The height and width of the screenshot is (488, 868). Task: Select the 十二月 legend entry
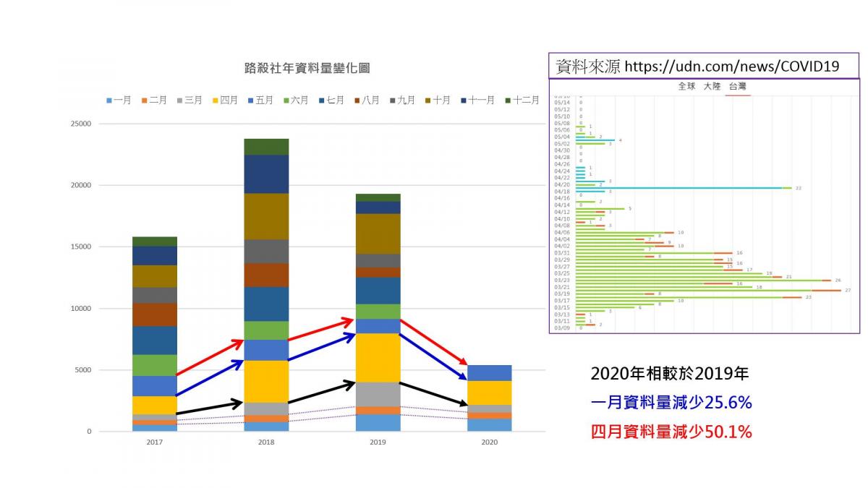click(522, 100)
